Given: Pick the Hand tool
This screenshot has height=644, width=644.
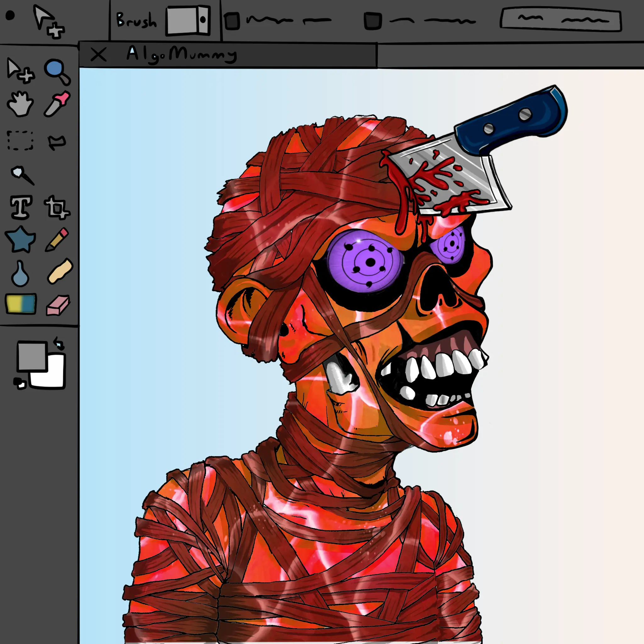Looking at the screenshot, I should coord(20,103).
